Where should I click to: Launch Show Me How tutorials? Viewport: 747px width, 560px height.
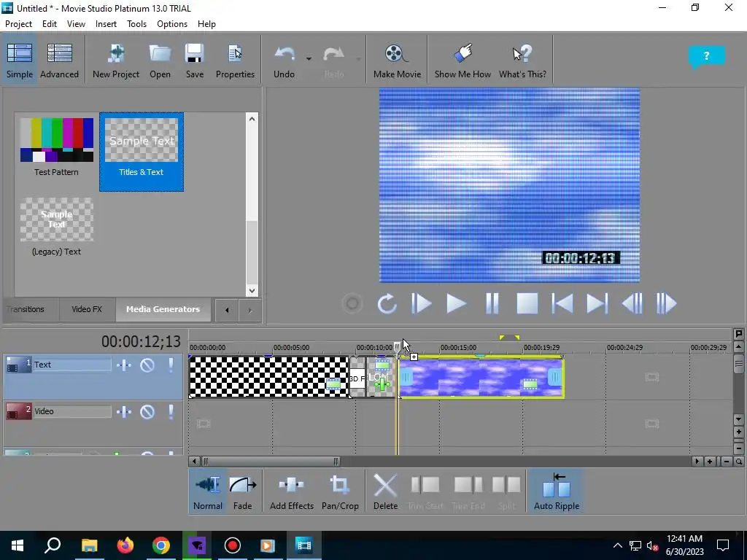(x=462, y=60)
